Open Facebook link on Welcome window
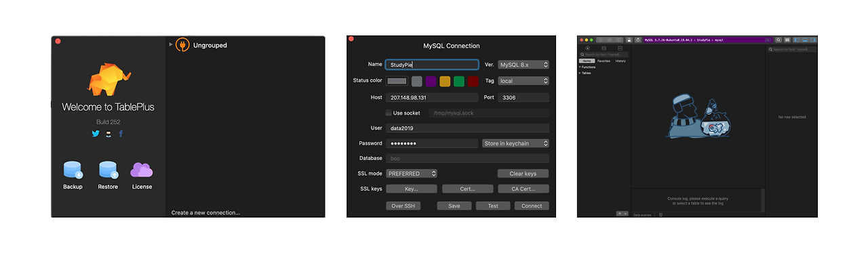 [x=121, y=134]
